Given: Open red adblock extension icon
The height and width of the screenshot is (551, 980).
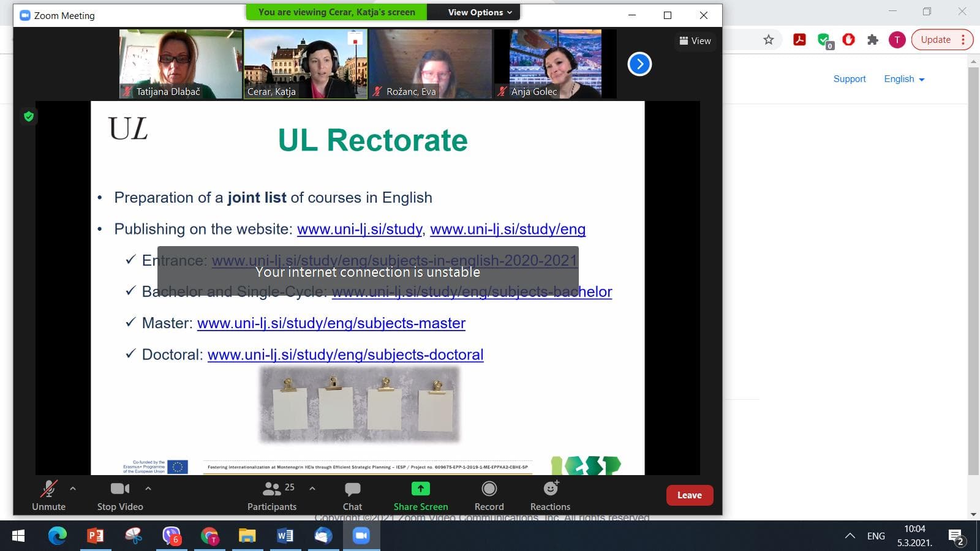Looking at the screenshot, I should point(848,40).
